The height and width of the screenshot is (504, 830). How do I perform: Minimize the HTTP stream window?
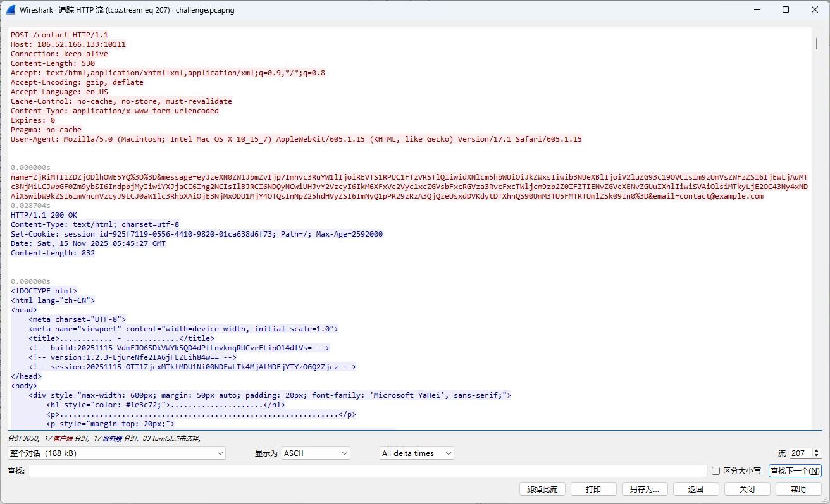pos(757,10)
